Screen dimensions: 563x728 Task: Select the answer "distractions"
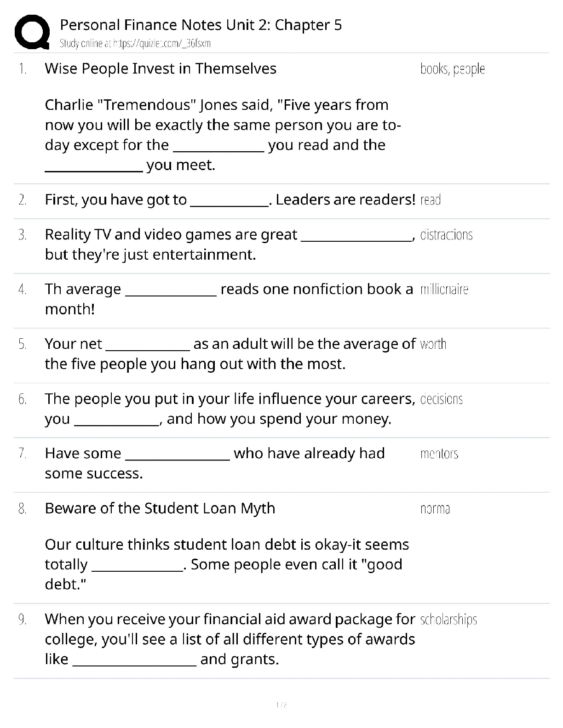[446, 235]
